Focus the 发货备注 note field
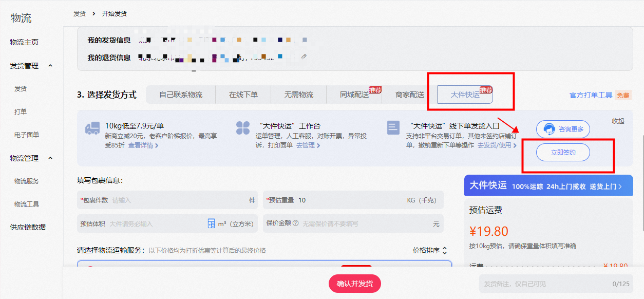The height and width of the screenshot is (299, 644). pos(556,284)
